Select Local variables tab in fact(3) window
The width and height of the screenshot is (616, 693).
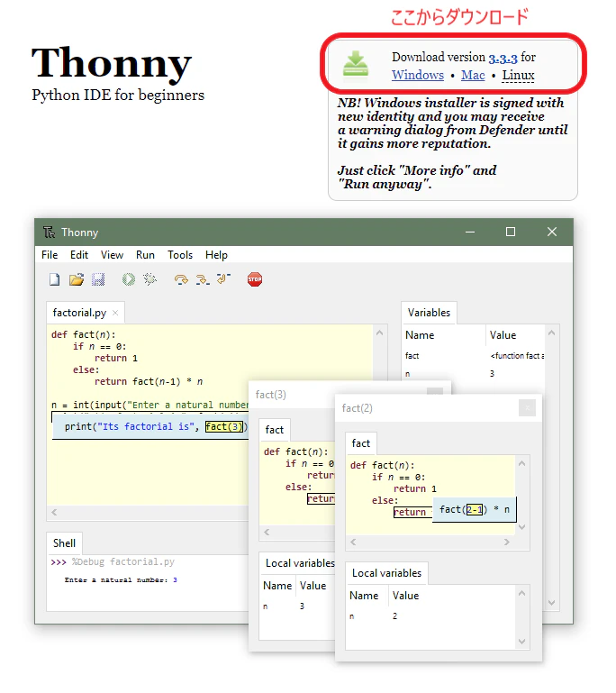pos(299,563)
